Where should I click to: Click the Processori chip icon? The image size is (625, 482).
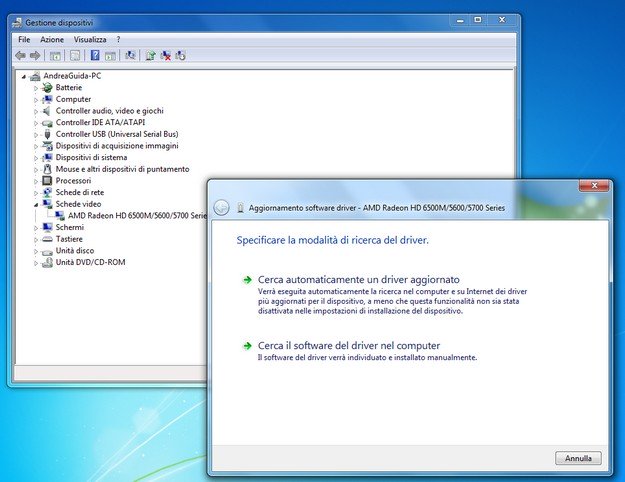pyautogui.click(x=47, y=181)
